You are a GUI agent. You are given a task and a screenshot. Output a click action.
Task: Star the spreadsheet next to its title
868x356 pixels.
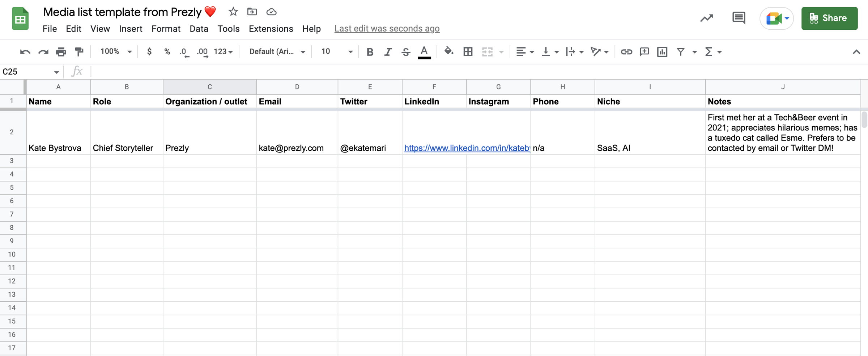coord(233,12)
